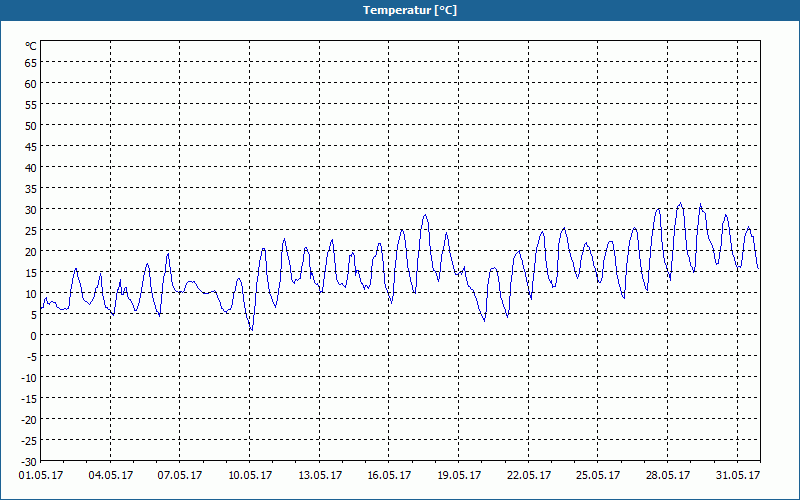The height and width of the screenshot is (500, 800).
Task: Click the 28.05.17 date label
Action: [x=668, y=476]
